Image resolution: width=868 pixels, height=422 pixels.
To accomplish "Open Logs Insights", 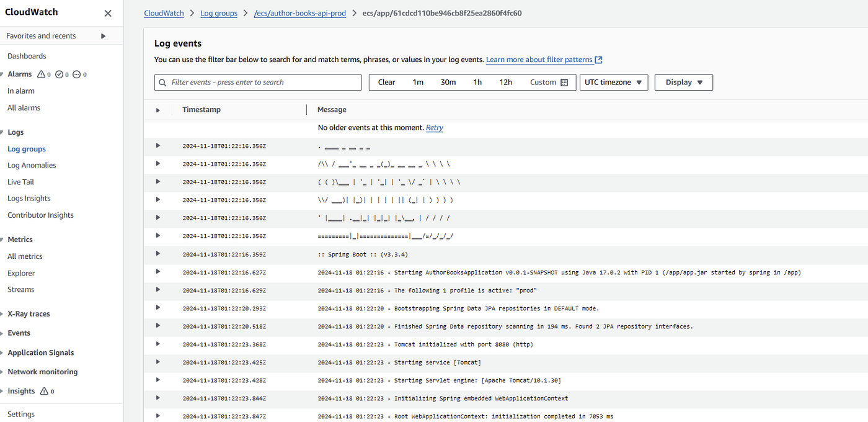I will click(29, 199).
